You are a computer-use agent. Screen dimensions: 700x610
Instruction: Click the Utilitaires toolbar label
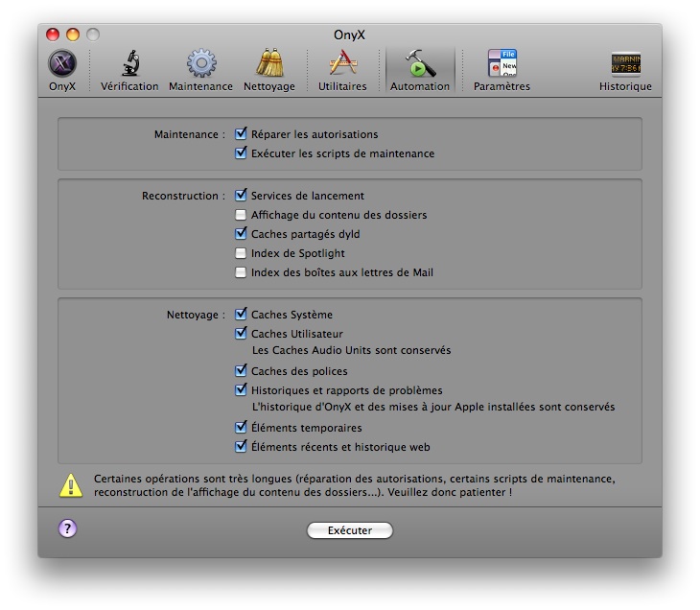click(342, 86)
